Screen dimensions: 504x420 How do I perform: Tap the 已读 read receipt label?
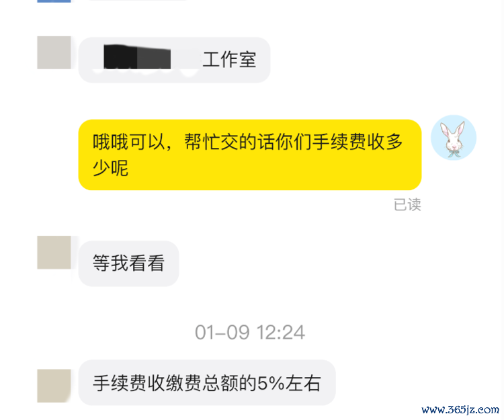pos(407,205)
